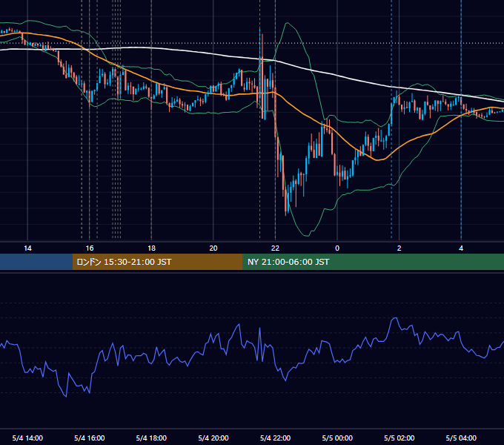Click the 4 hour label on price chart axis
This screenshot has height=445, width=504.
461,248
